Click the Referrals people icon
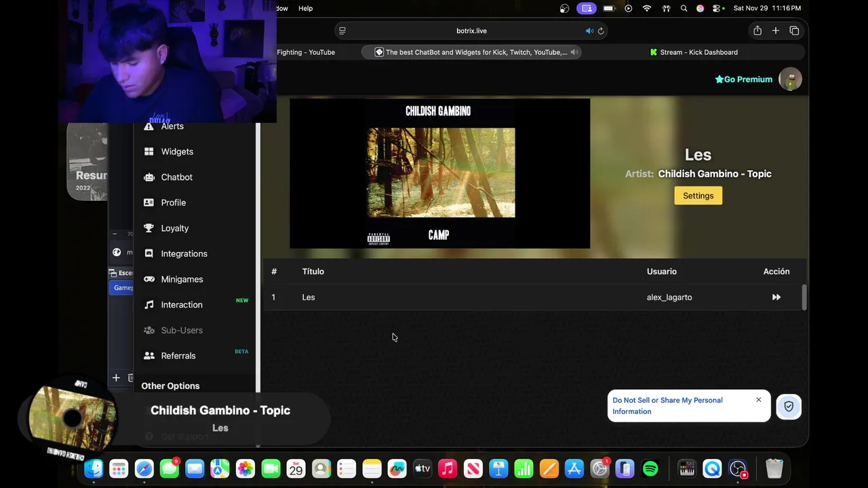This screenshot has width=868, height=488. click(149, 356)
